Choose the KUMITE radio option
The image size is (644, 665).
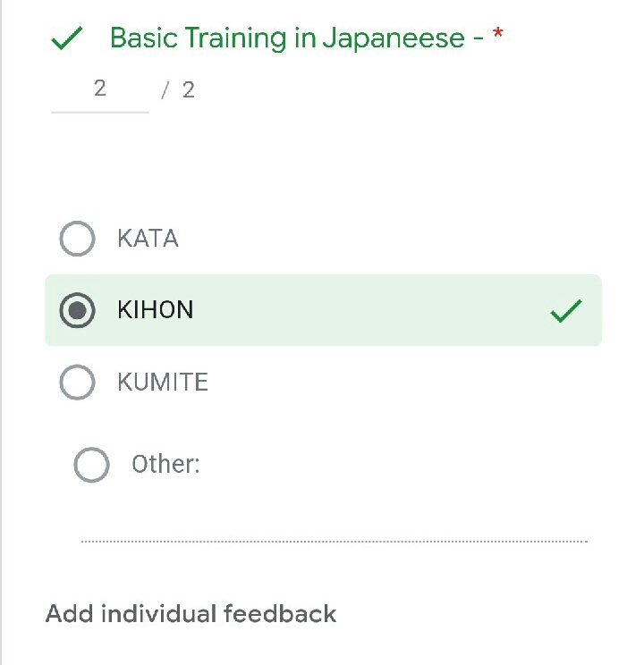77,383
